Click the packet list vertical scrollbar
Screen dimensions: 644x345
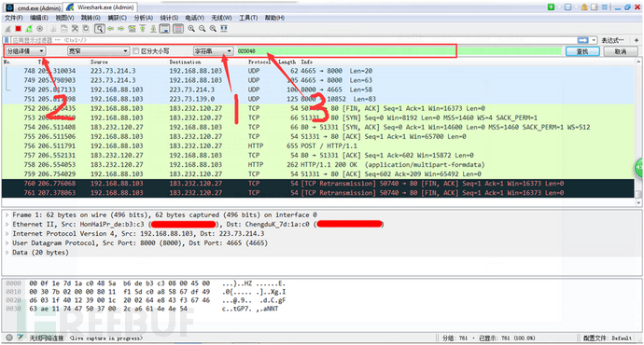638,132
